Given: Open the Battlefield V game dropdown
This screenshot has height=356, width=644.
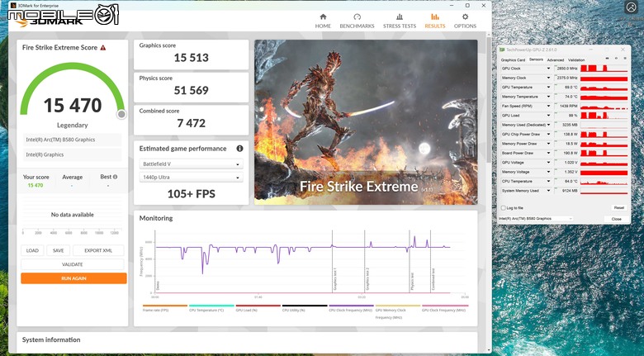Looking at the screenshot, I should (191, 164).
